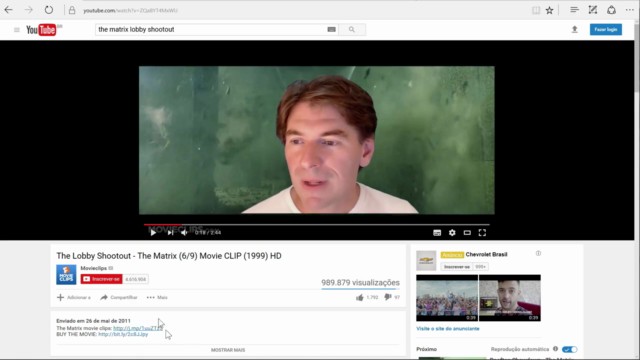Open reading view book icon
This screenshot has width=640, height=360.
pos(536,10)
